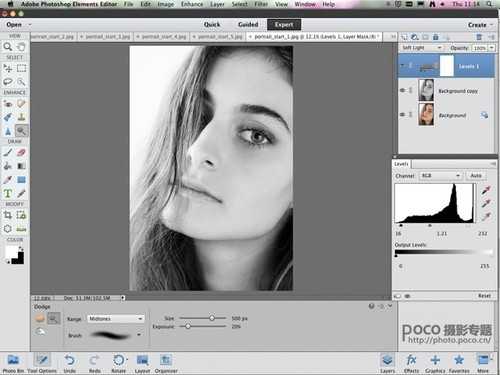This screenshot has height=375, width=500.
Task: Toggle Levels 1 adjustment layer visibility
Action: (x=402, y=66)
